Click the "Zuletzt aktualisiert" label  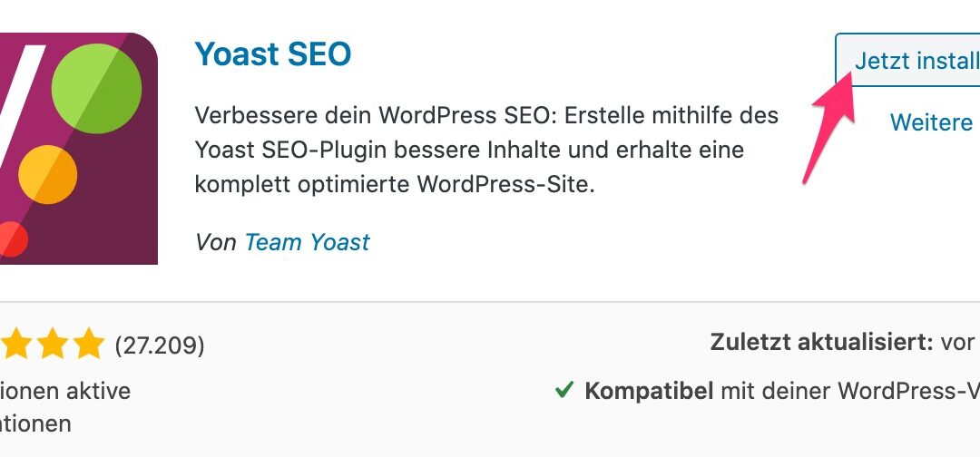click(x=821, y=342)
